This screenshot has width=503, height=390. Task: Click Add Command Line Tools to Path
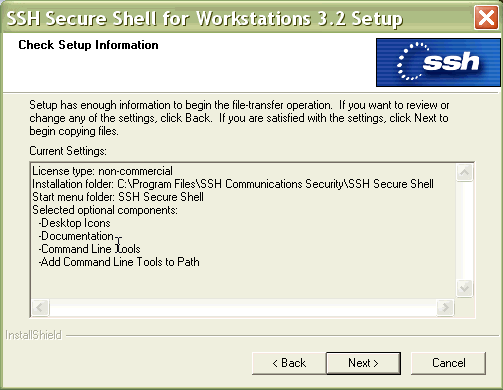119,262
